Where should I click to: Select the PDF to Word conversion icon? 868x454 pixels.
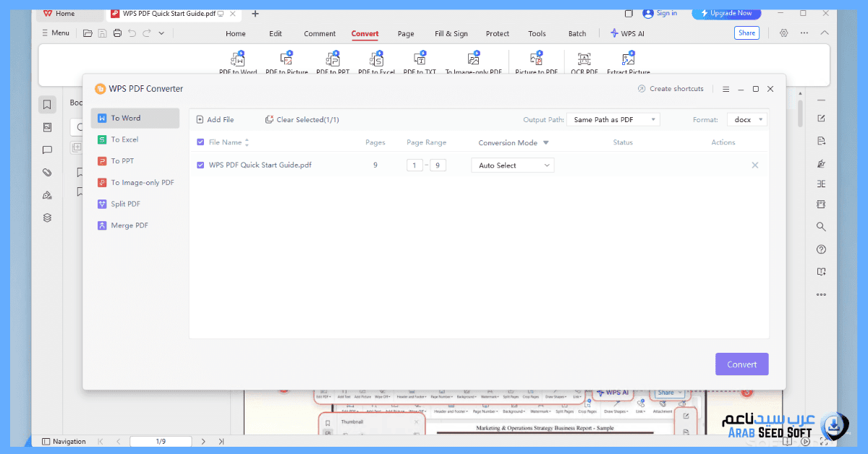[239, 60]
